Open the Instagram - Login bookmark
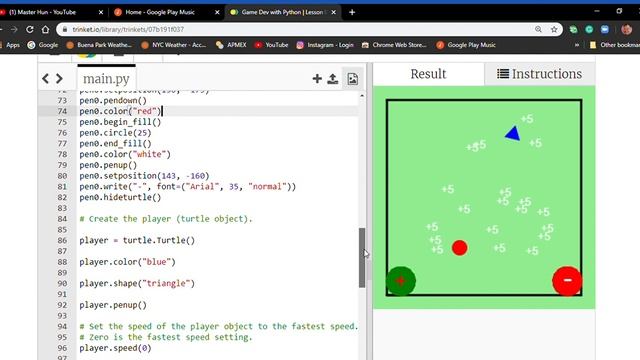Screen dimensions: 640x360 [x=325, y=45]
